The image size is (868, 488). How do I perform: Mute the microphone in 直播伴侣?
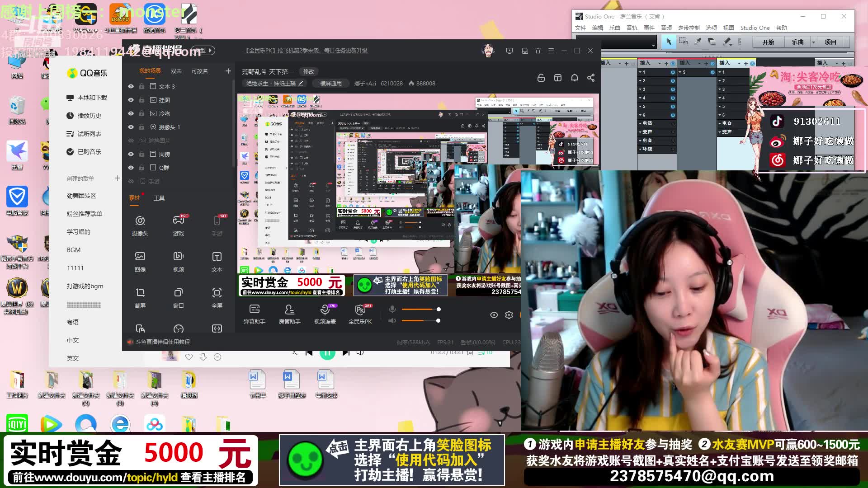[x=392, y=309]
